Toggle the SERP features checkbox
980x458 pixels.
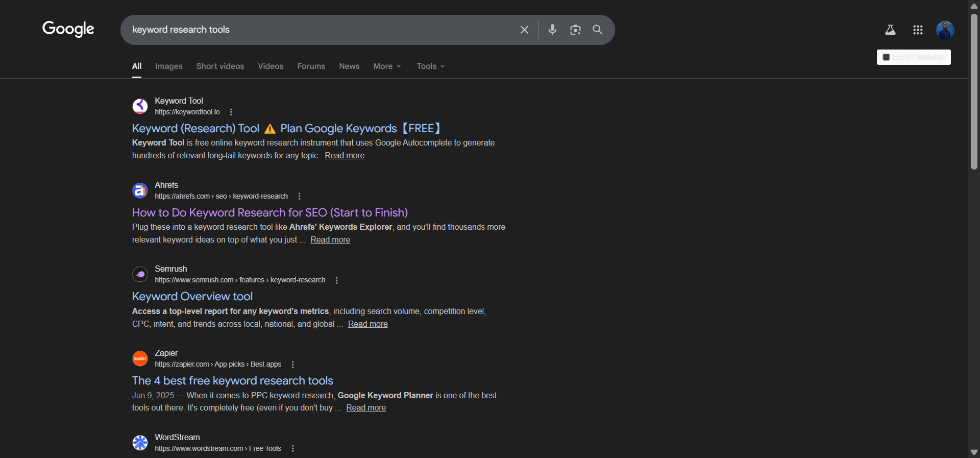886,57
